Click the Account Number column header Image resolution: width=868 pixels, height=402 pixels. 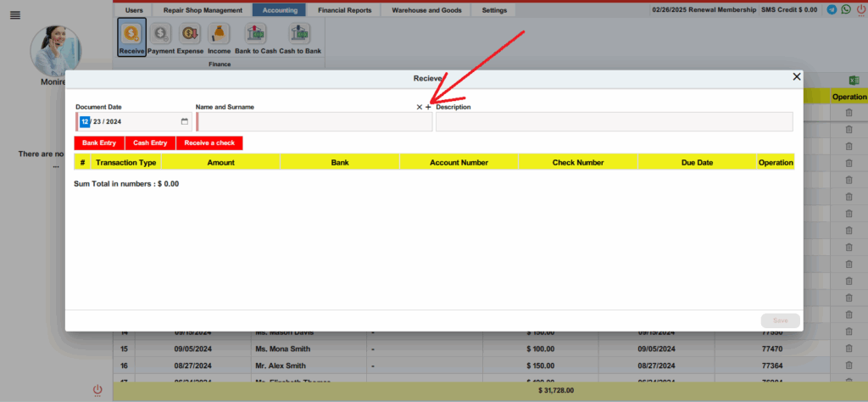click(x=459, y=162)
